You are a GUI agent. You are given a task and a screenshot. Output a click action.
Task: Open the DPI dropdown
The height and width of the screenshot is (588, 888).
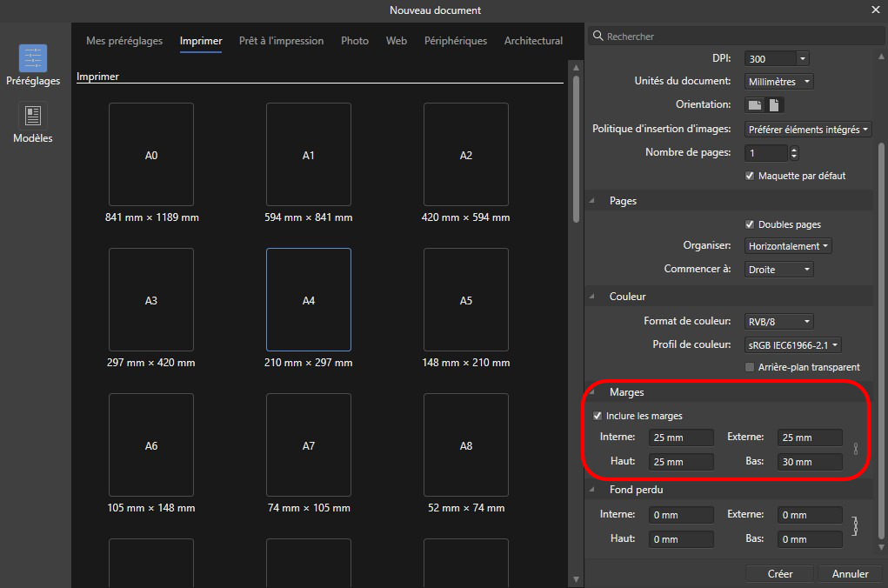(x=802, y=58)
